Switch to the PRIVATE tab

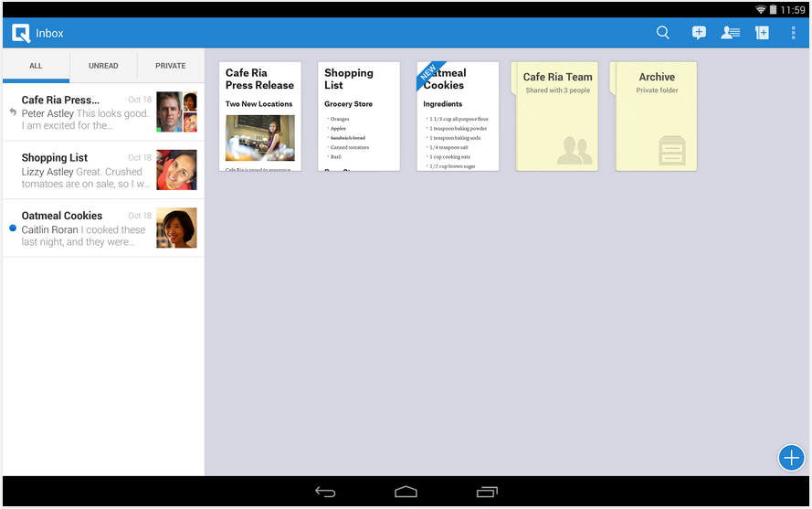click(x=171, y=66)
